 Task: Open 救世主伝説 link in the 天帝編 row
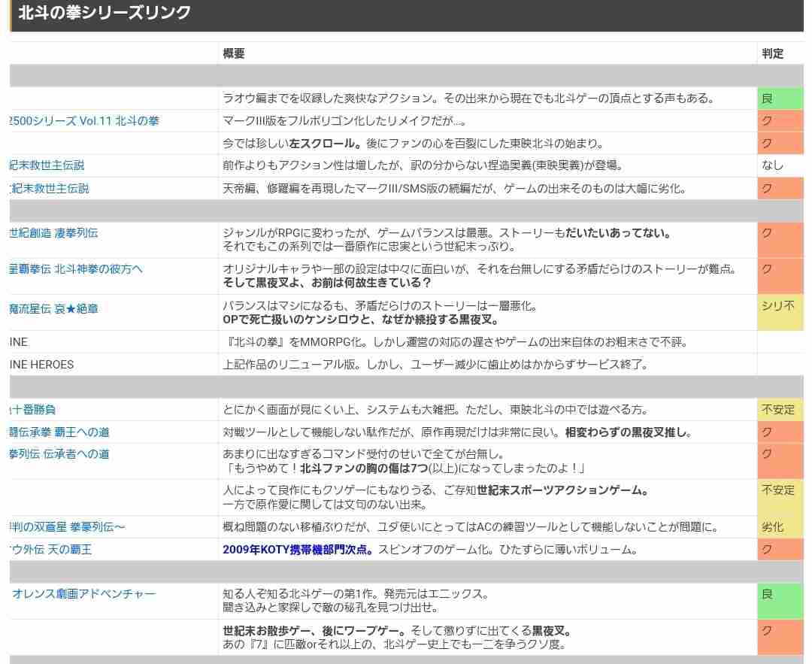click(x=50, y=189)
